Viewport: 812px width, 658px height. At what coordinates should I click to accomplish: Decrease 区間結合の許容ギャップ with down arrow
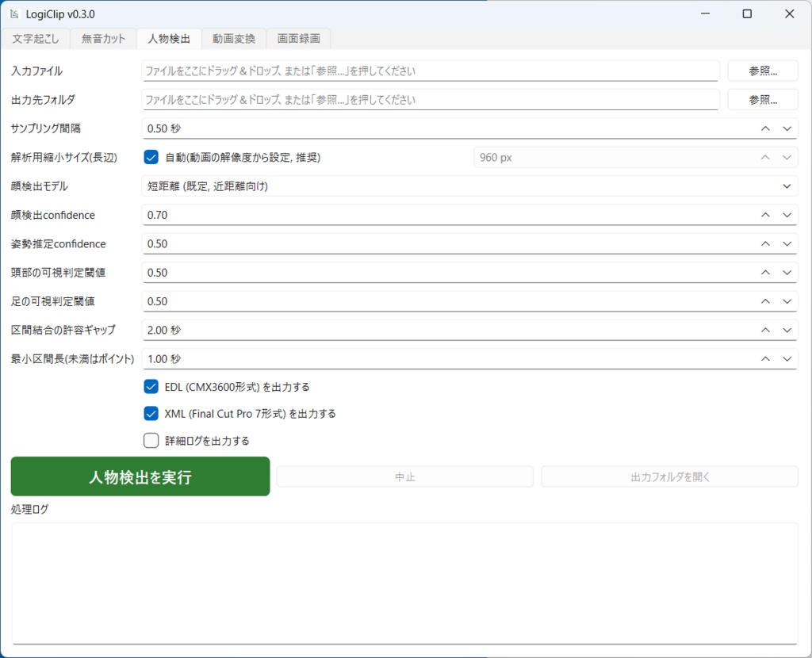pyautogui.click(x=787, y=331)
